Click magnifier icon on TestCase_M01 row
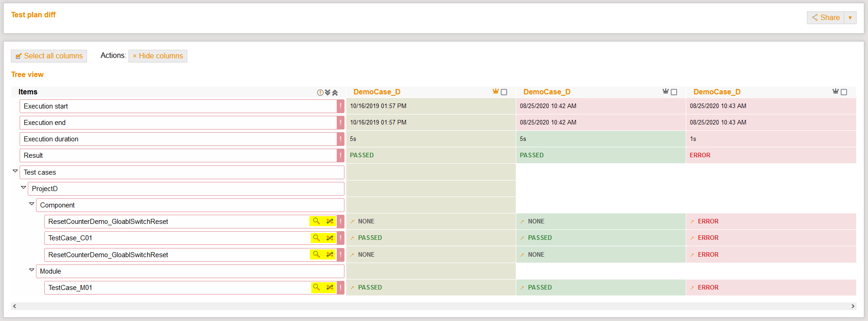 coord(316,288)
